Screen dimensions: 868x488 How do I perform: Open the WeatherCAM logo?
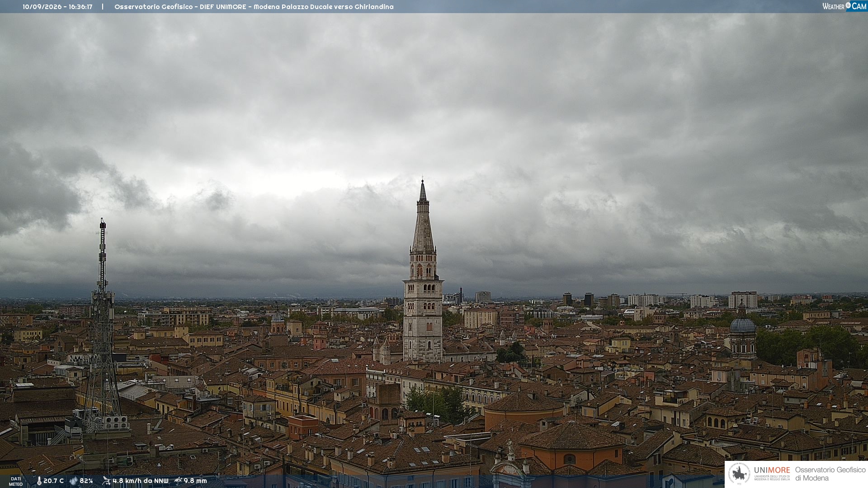click(x=844, y=6)
